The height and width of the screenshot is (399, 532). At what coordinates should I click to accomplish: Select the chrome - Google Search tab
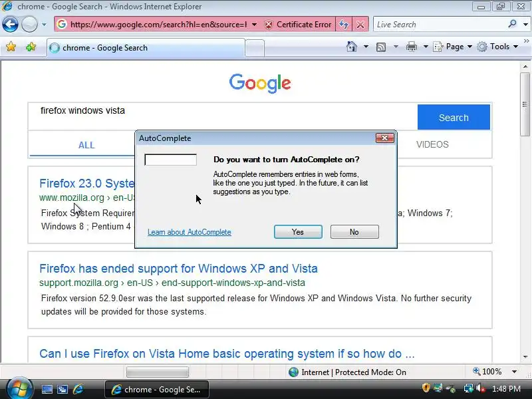[x=146, y=48]
